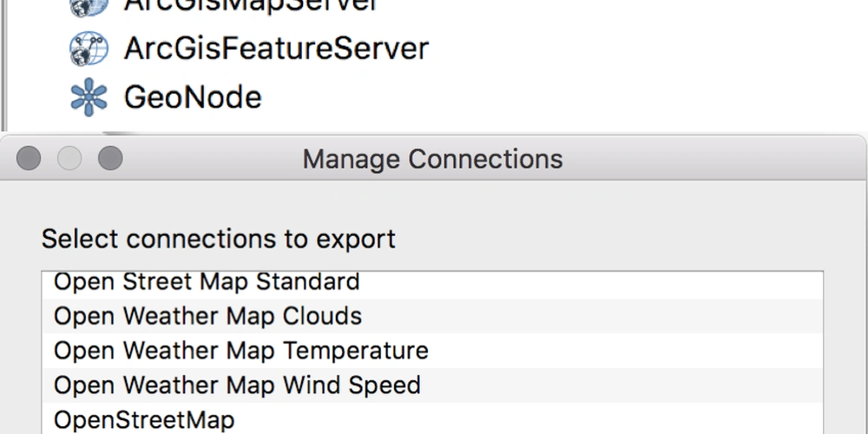Screen dimensions: 868x434
Task: Select OpenStreetMap connection in list
Action: point(432,418)
